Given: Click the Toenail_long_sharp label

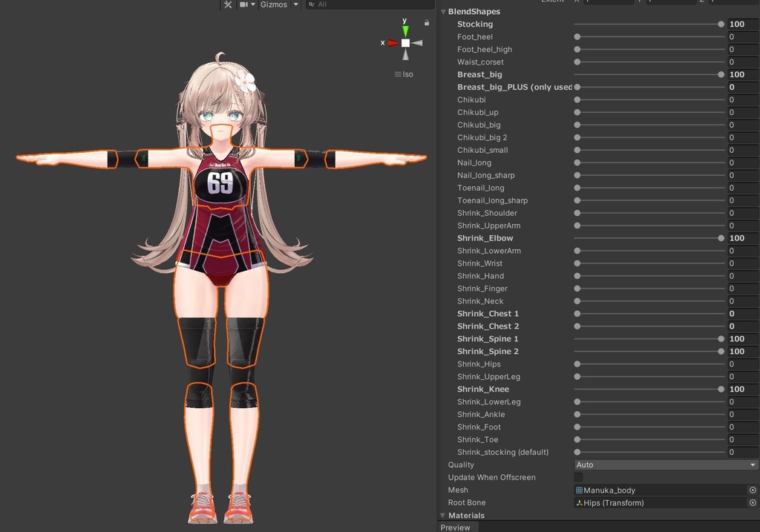Looking at the screenshot, I should click(493, 200).
